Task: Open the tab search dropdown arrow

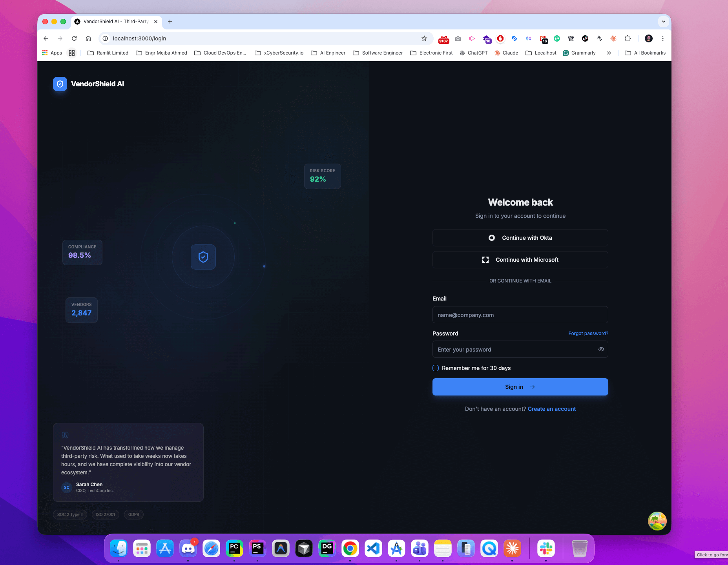Action: pos(663,22)
